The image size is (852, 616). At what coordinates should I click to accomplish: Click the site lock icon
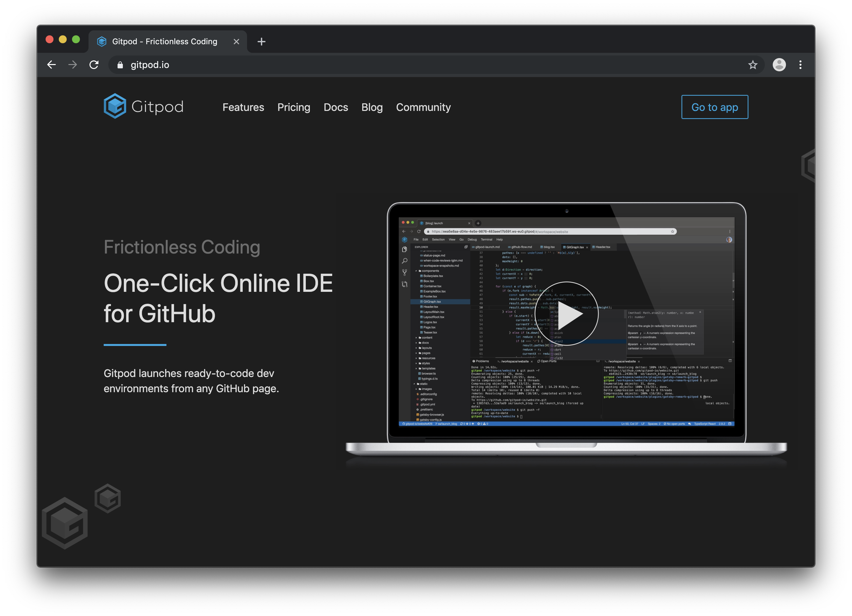tap(120, 65)
